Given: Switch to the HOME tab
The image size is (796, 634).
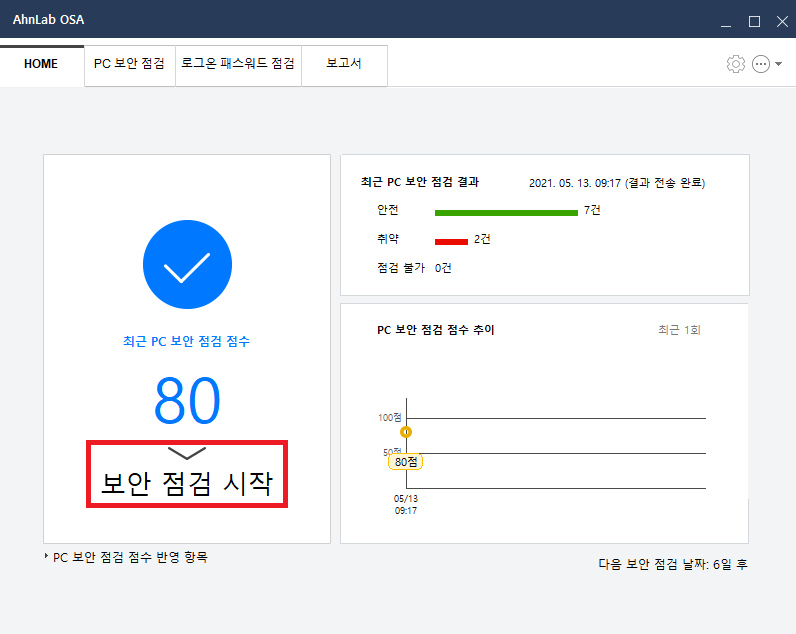Looking at the screenshot, I should (41, 64).
